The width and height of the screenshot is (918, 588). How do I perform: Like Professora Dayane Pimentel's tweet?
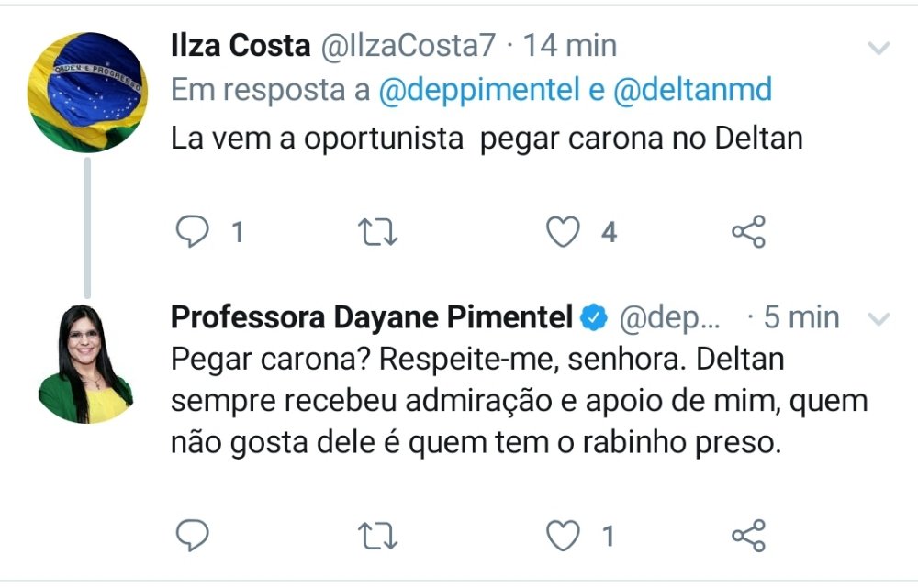pyautogui.click(x=564, y=535)
